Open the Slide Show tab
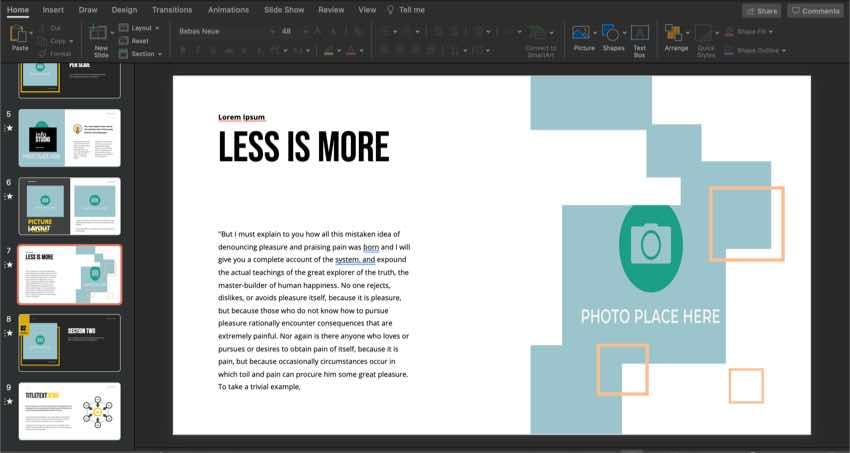Screen dimensions: 850x453 [284, 10]
